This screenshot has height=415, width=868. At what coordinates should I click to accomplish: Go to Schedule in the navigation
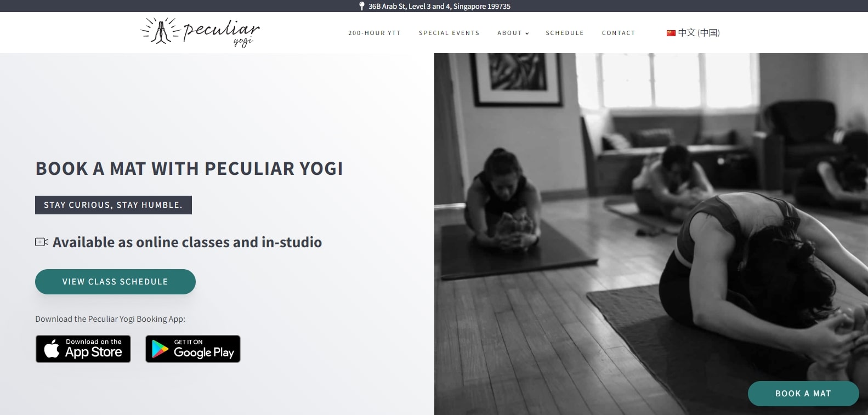pos(565,33)
